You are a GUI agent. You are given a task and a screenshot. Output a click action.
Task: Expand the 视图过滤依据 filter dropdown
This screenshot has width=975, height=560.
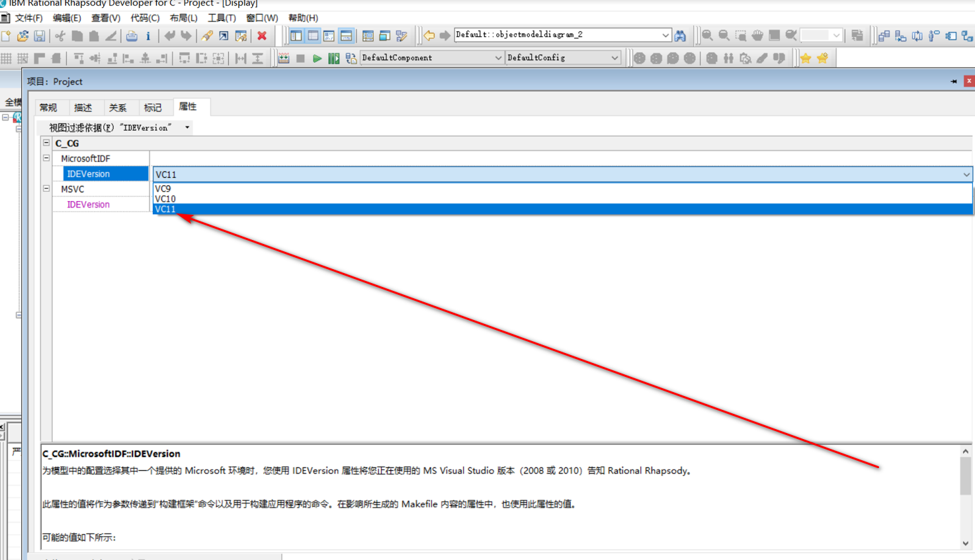(187, 127)
